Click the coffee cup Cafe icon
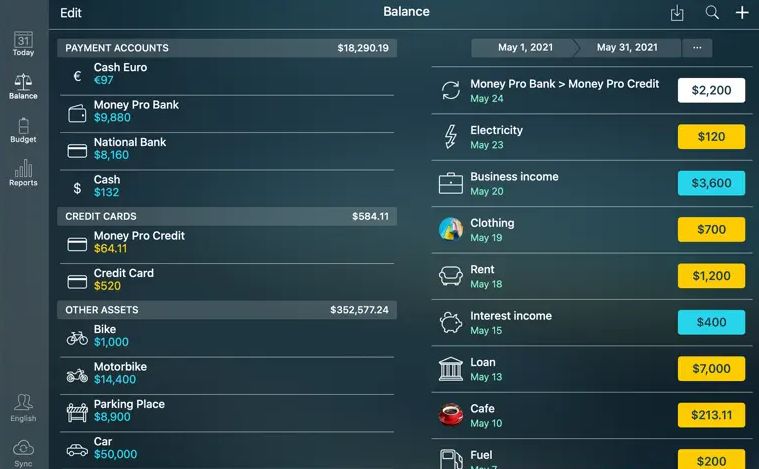Screen dimensions: 759x469 pos(451,415)
